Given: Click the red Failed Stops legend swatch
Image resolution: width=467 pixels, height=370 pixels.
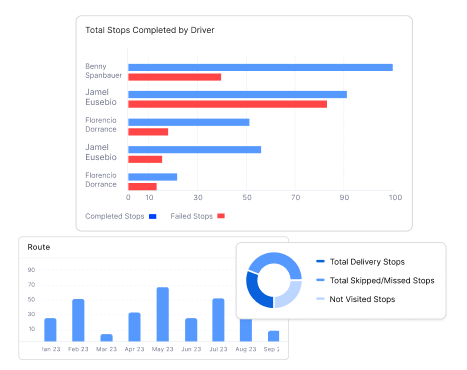Looking at the screenshot, I should tap(221, 216).
